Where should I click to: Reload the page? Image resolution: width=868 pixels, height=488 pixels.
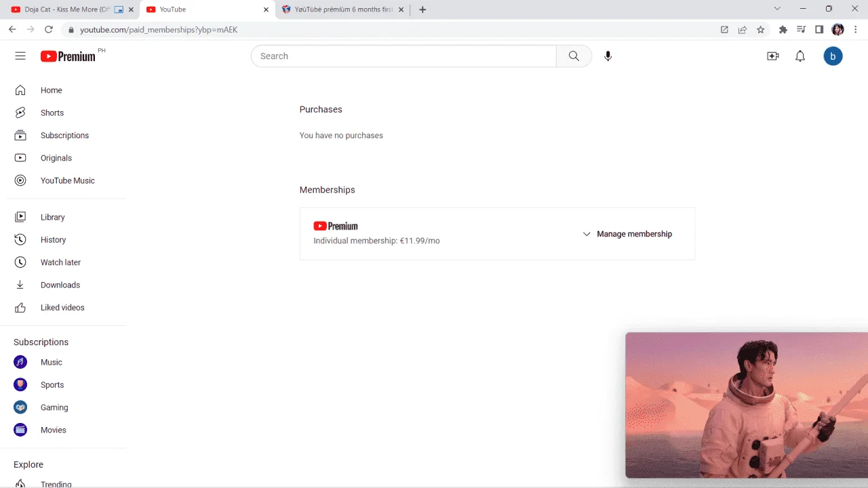pyautogui.click(x=49, y=30)
